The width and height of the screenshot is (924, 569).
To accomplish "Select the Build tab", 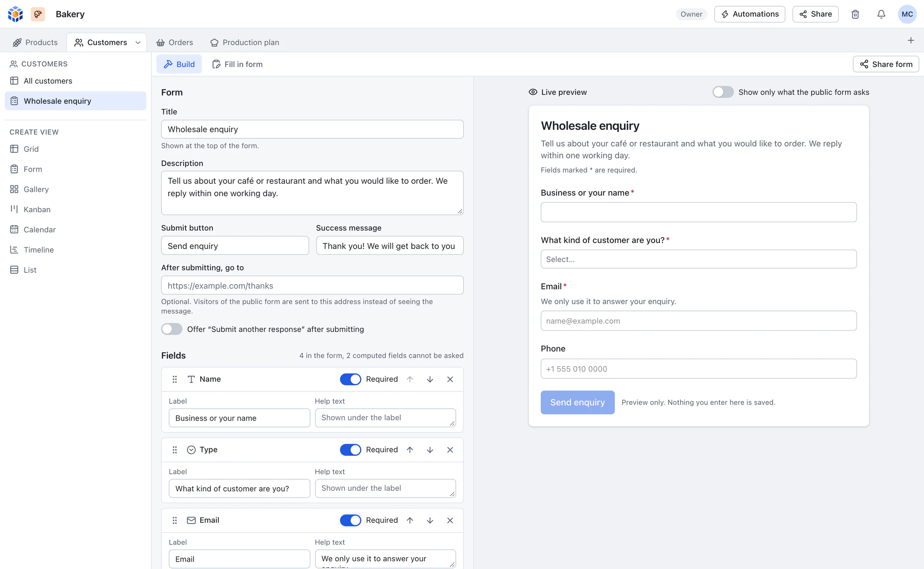I will point(179,64).
